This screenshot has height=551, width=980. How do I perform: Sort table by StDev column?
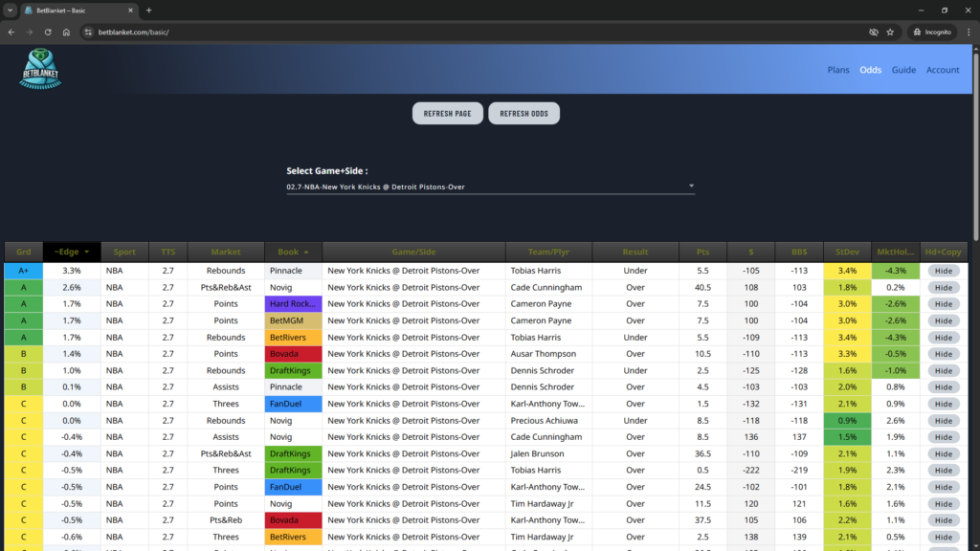(x=847, y=252)
